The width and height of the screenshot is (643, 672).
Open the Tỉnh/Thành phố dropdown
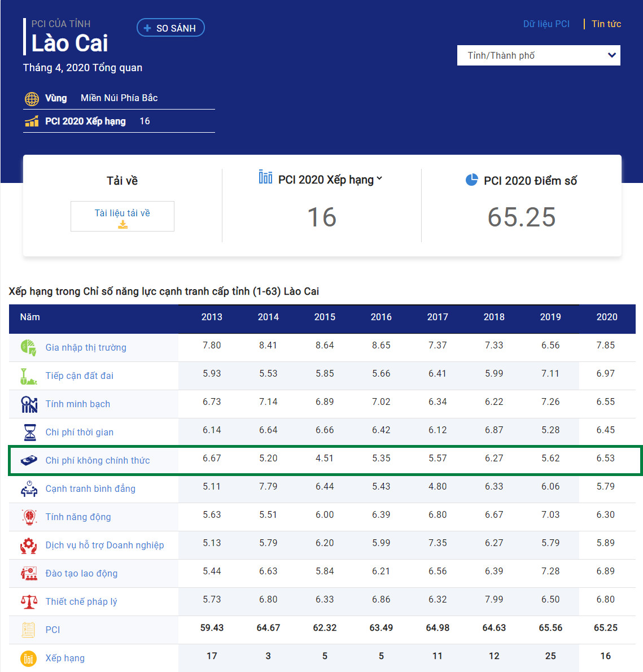[x=539, y=55]
